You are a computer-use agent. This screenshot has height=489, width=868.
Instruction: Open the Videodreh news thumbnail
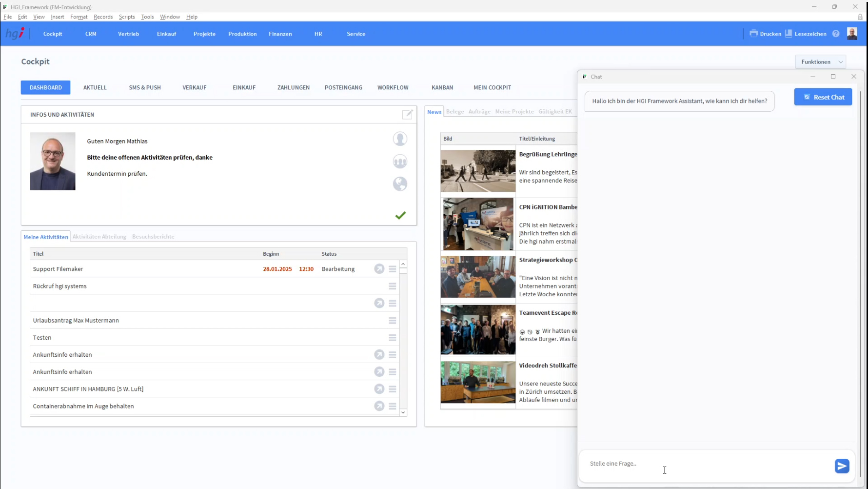(478, 382)
